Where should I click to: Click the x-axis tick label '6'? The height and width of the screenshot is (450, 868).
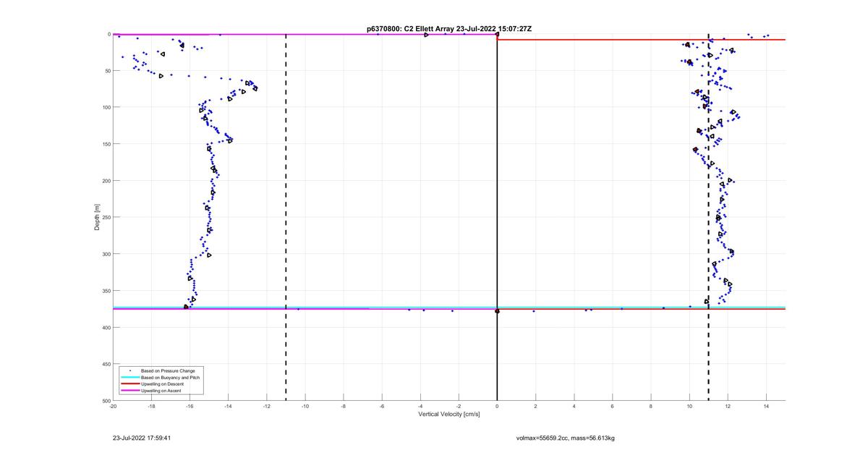[x=613, y=406]
